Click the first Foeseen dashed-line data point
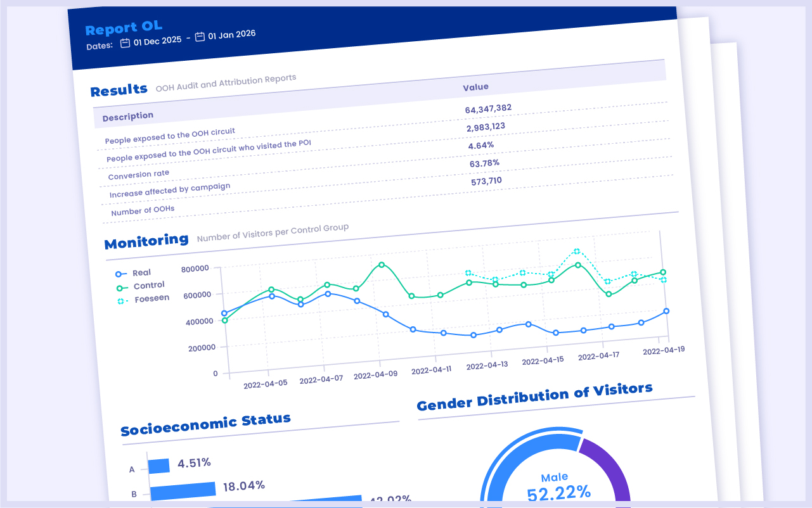Screen dimensions: 812x508 click(467, 272)
